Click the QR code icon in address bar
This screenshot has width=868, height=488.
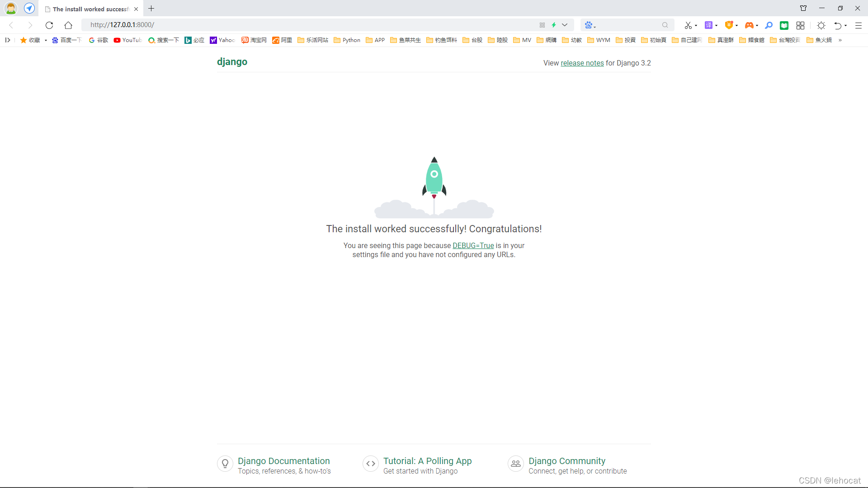pos(542,25)
